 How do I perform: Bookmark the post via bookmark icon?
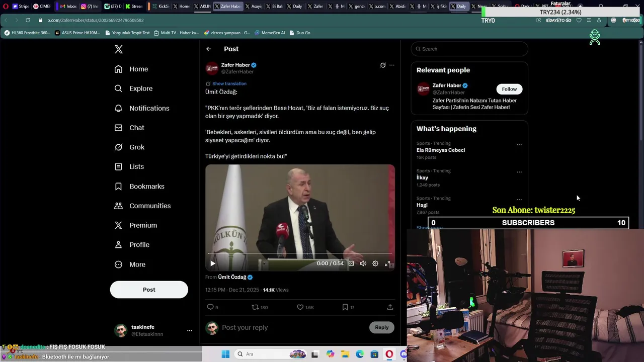click(348, 307)
